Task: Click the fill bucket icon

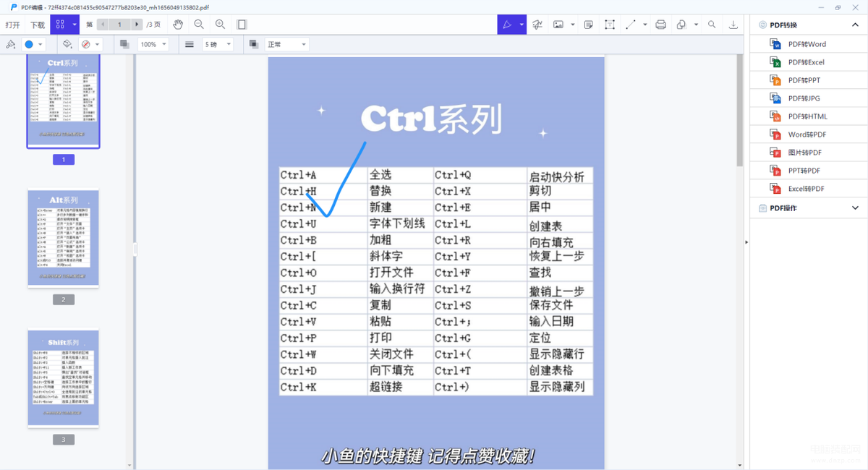Action: pos(67,44)
